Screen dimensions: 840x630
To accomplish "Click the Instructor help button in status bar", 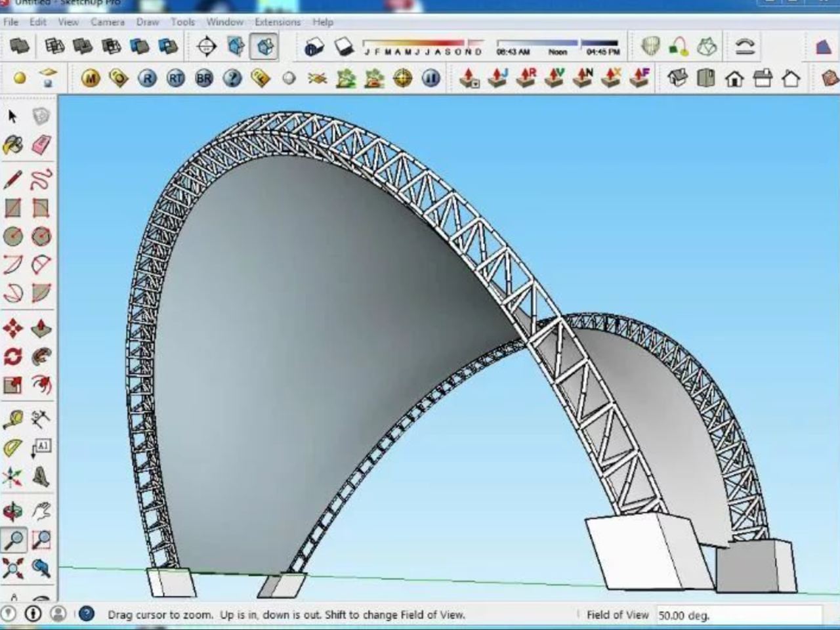I will (86, 614).
